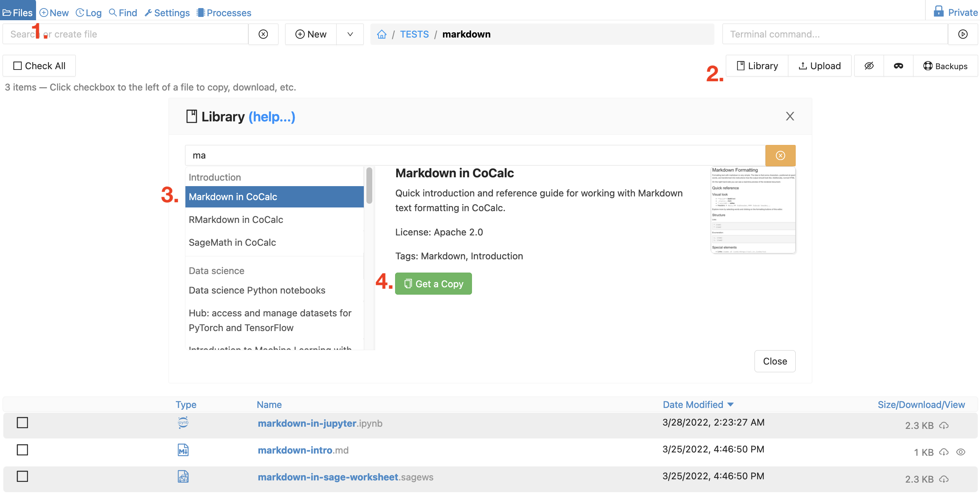Toggle masked files glasses icon
980x501 pixels.
[898, 66]
